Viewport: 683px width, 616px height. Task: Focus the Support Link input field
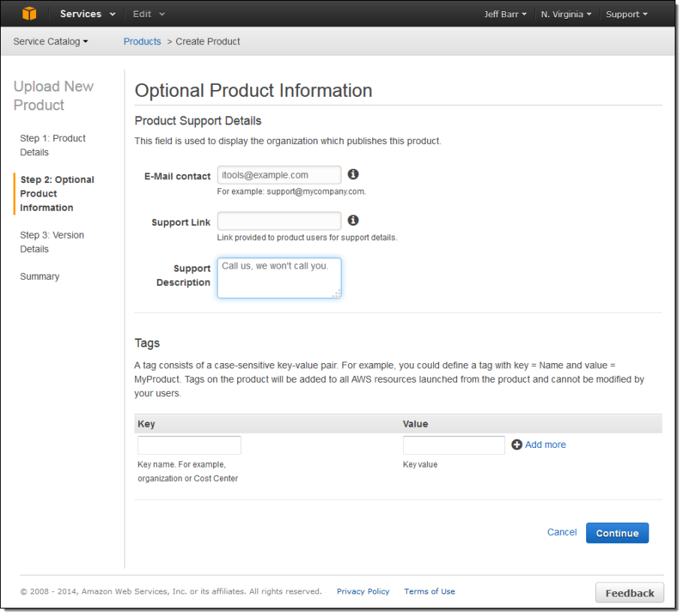click(x=279, y=221)
